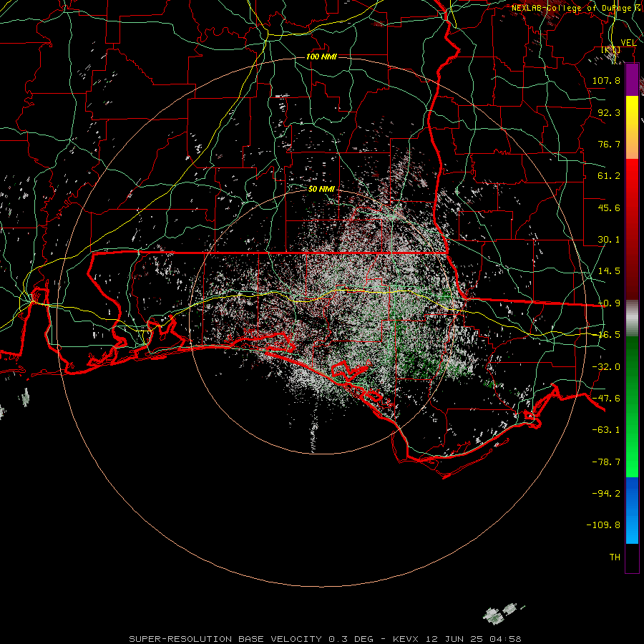Click the 92.3 legend value

tap(609, 112)
